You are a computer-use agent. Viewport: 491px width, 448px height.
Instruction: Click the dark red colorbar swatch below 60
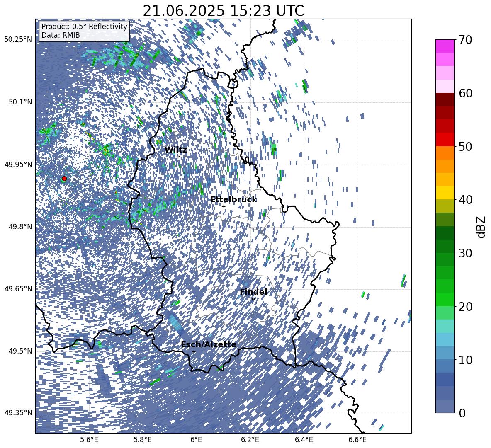click(445, 99)
